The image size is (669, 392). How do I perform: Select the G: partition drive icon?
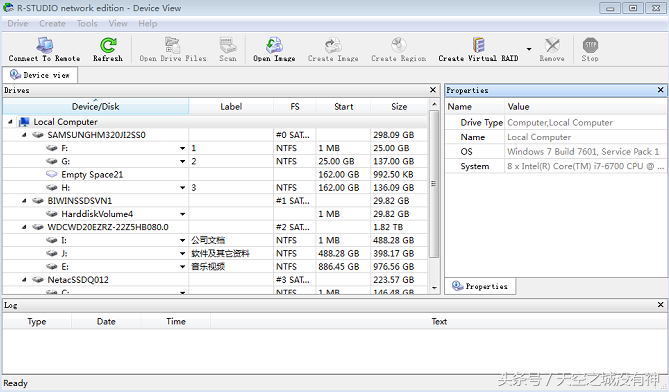point(52,161)
